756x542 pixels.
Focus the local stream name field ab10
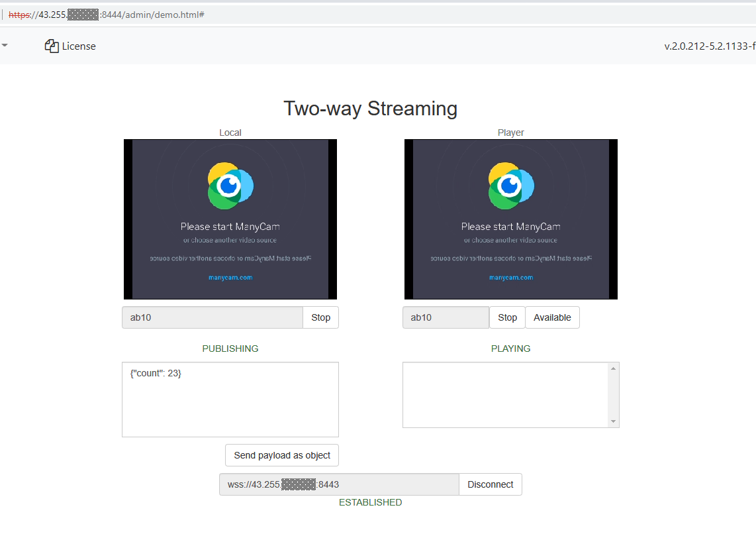[x=212, y=317]
